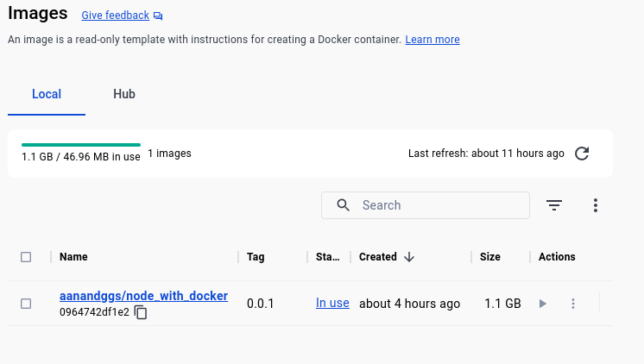The width and height of the screenshot is (644, 364).
Task: Click the In use status link
Action: click(332, 304)
